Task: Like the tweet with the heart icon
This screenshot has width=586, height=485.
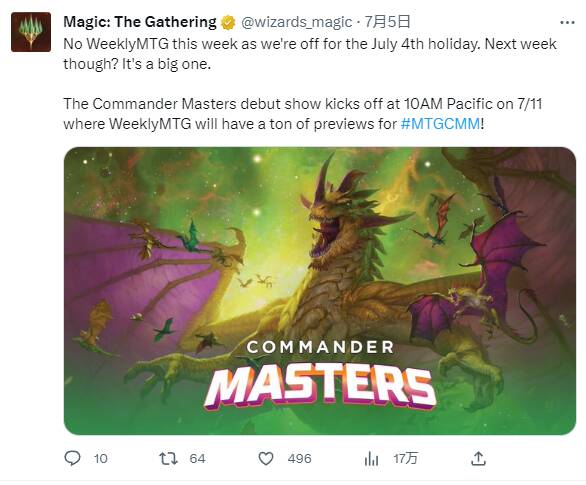Action: [266, 458]
